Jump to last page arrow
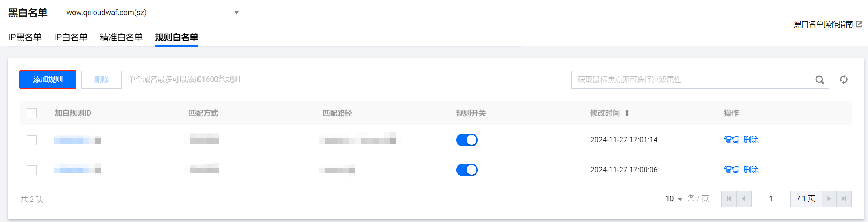 (x=844, y=199)
